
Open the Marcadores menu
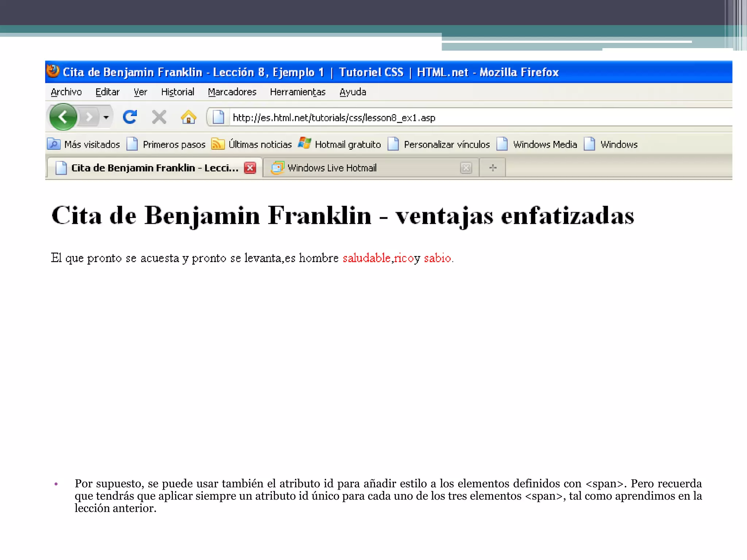pyautogui.click(x=232, y=92)
